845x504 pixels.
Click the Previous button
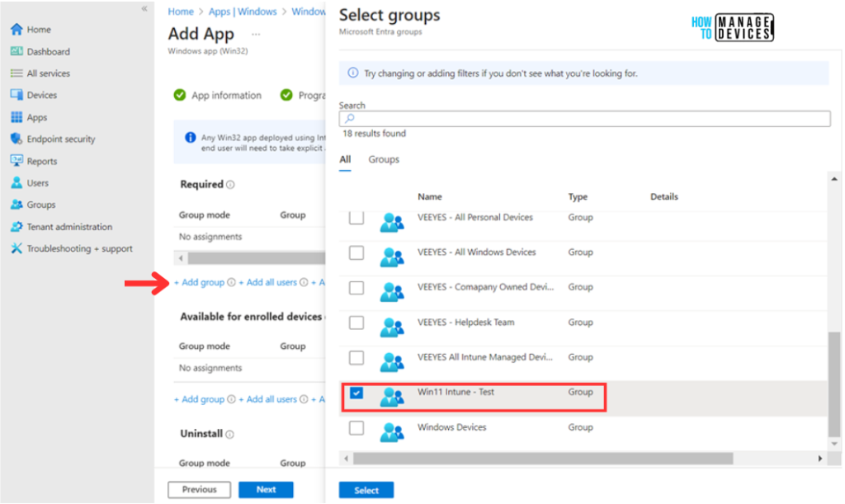coord(200,489)
